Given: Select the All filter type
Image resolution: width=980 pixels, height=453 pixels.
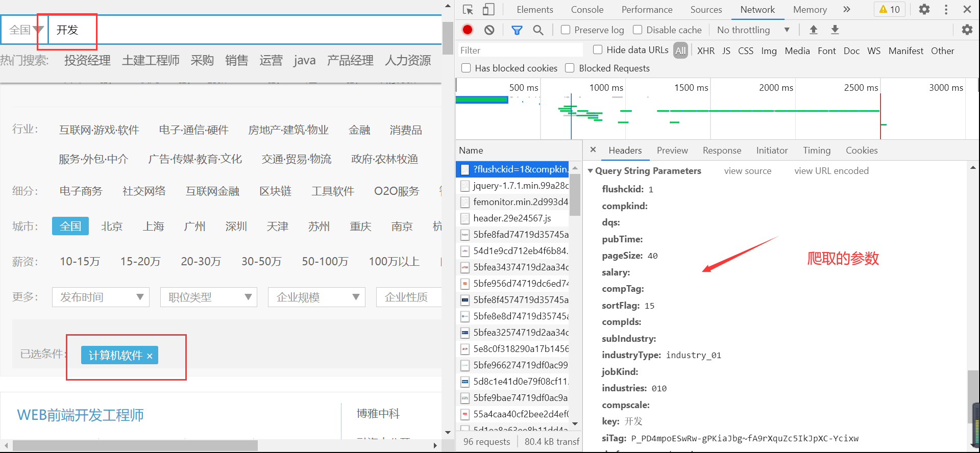Looking at the screenshot, I should [680, 51].
